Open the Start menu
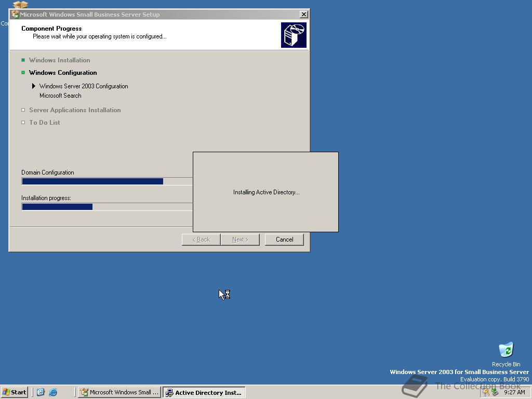The image size is (532, 399). tap(14, 392)
